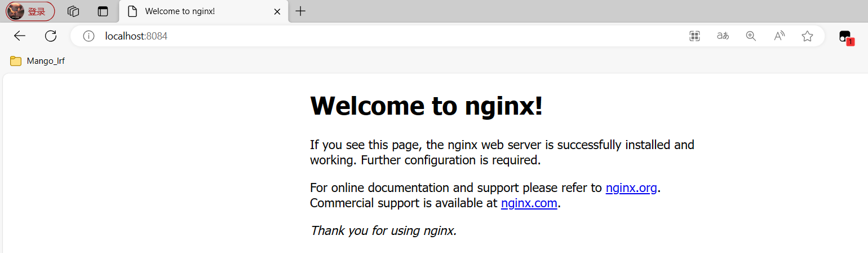Click the profile avatar login button
This screenshot has height=253, width=868.
tap(30, 11)
